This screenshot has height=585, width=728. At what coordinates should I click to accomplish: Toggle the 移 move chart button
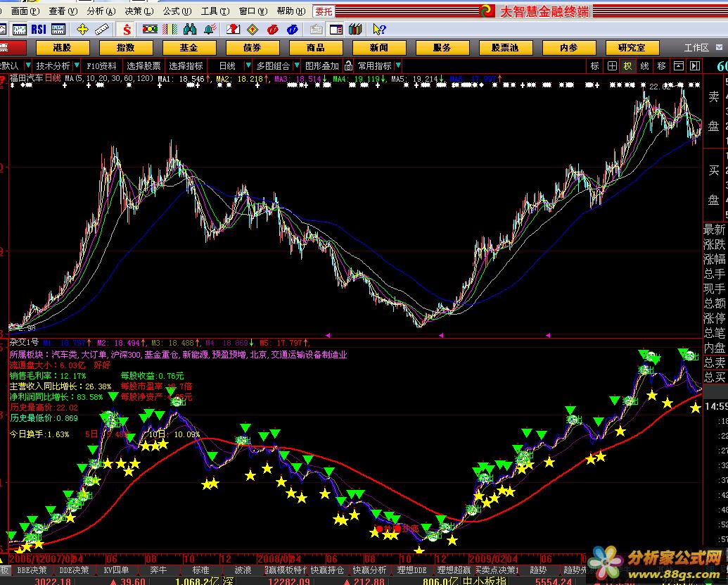click(662, 66)
